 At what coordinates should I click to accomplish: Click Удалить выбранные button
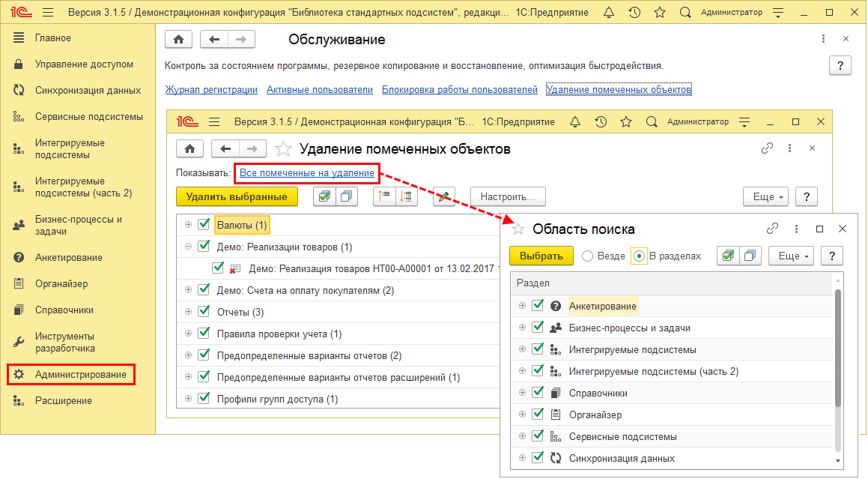[237, 196]
